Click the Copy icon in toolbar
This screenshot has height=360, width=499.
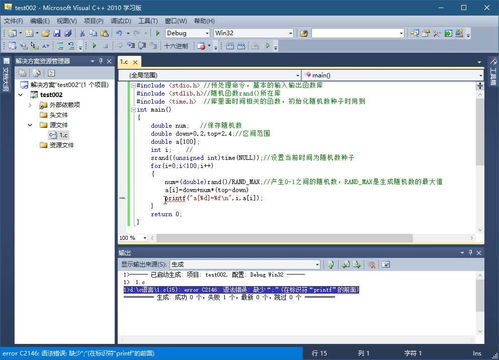pyautogui.click(x=93, y=33)
